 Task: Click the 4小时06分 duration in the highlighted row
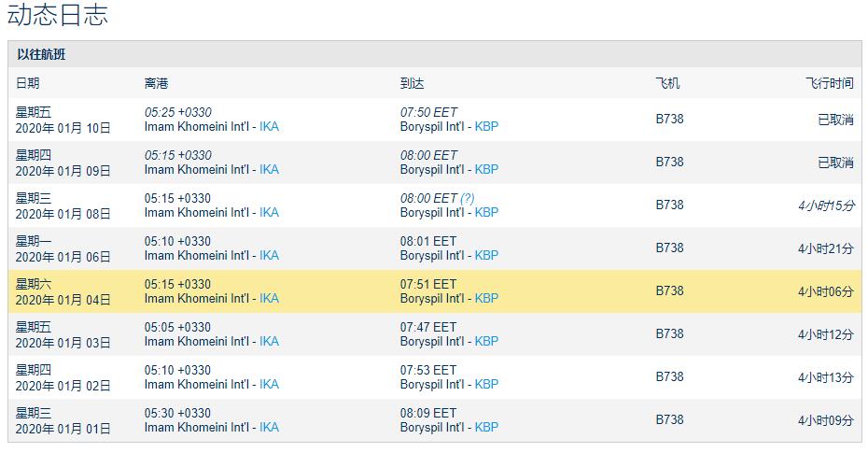825,291
